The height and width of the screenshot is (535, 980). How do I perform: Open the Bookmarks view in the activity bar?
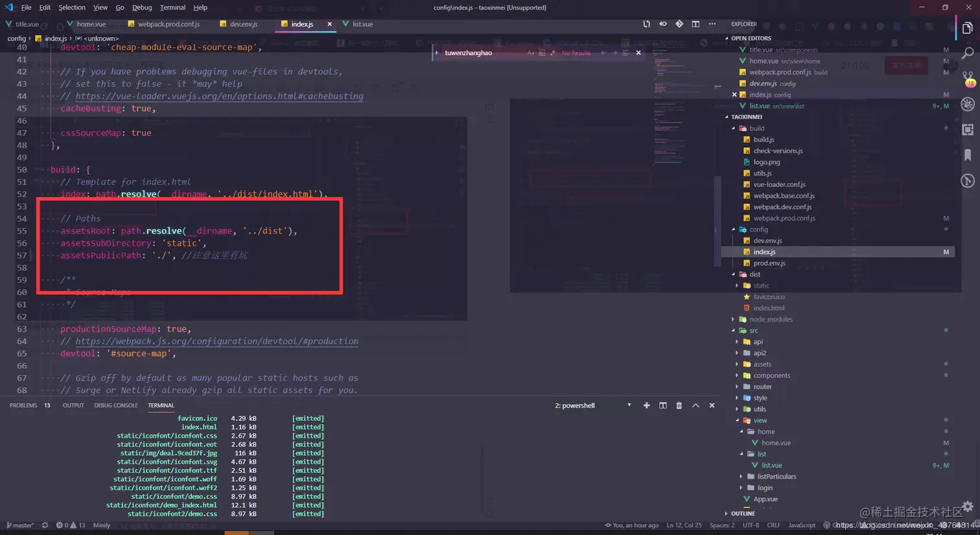968,155
